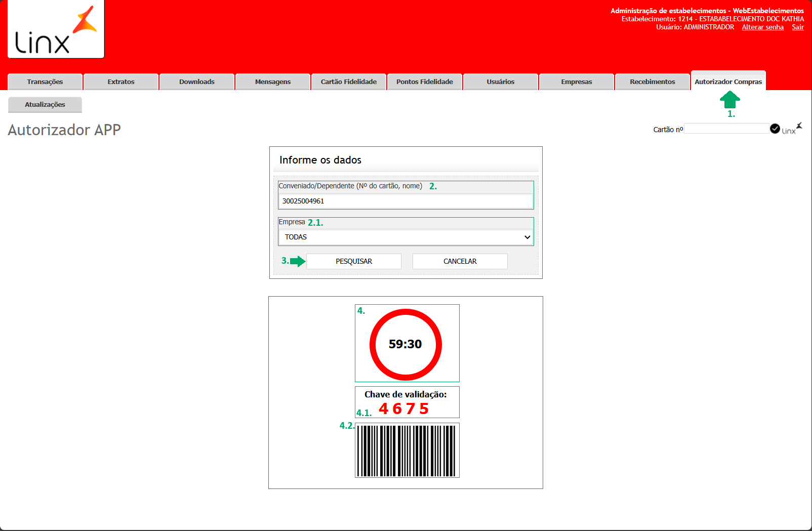812x531 pixels.
Task: Click the small Linx logo beside card field
Action: point(792,129)
